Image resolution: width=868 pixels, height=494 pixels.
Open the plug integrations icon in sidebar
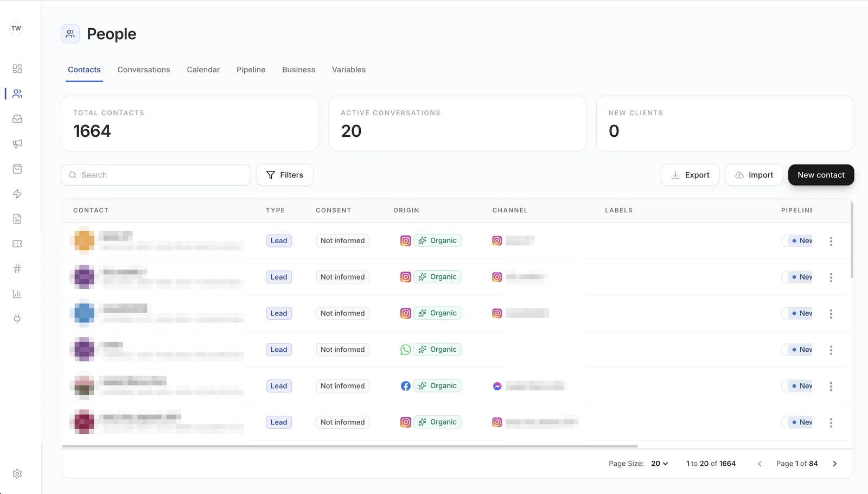(x=17, y=319)
